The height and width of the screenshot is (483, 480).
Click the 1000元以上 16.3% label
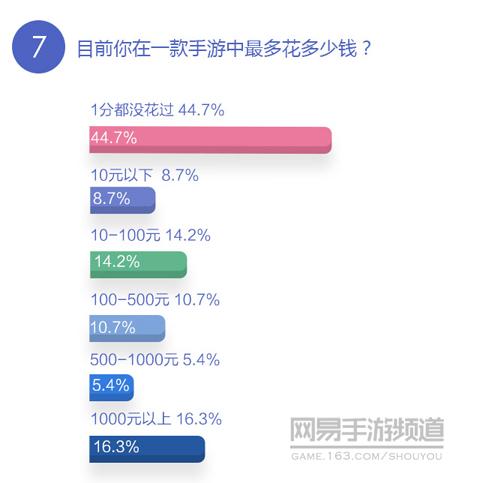click(156, 419)
